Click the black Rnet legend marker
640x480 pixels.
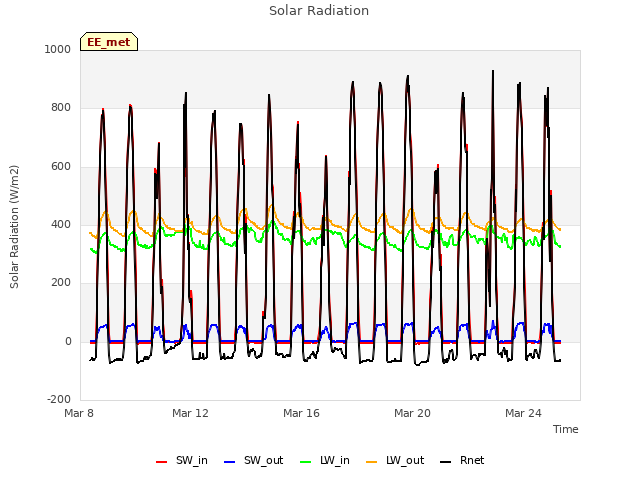pyautogui.click(x=446, y=462)
